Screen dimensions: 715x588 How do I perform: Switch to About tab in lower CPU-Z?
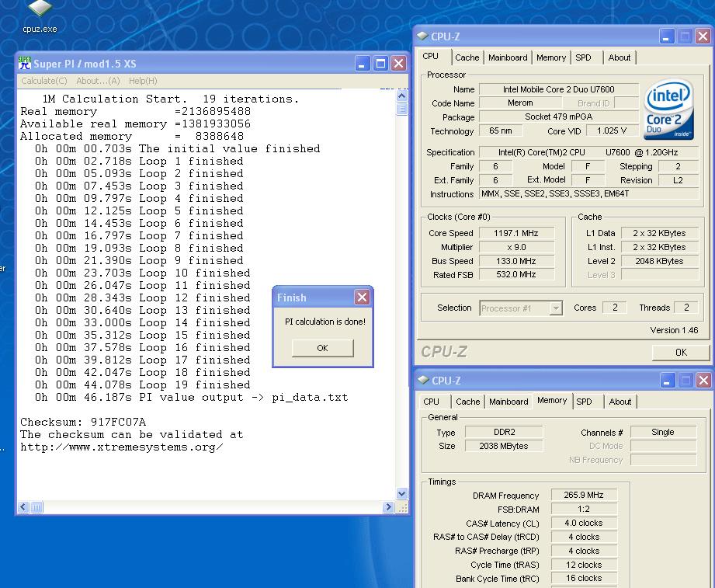point(620,402)
